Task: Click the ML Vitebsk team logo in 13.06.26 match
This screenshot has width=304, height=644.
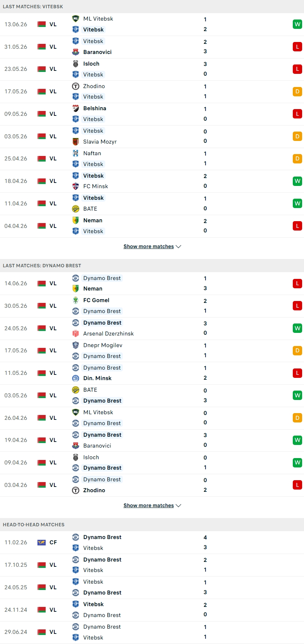Action: tap(76, 19)
